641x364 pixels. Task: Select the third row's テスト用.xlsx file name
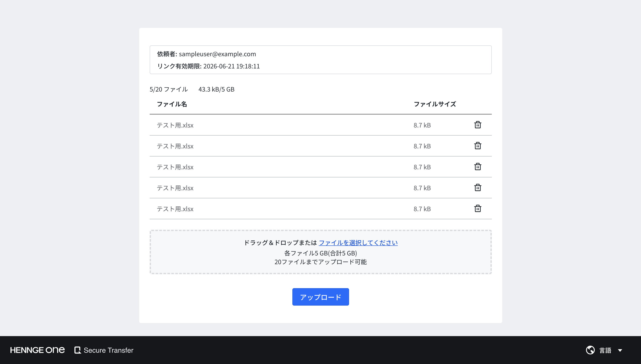[x=175, y=167]
